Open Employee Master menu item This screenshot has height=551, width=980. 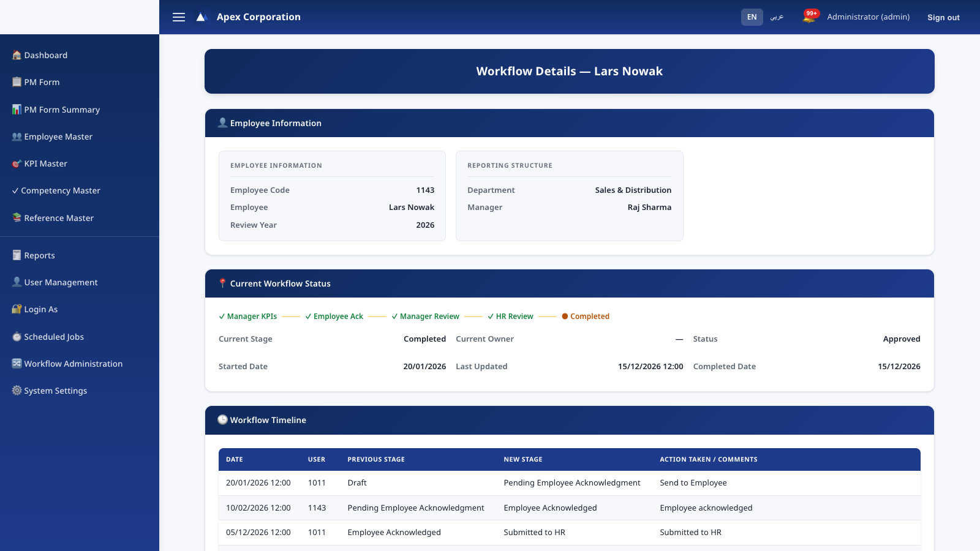point(80,137)
